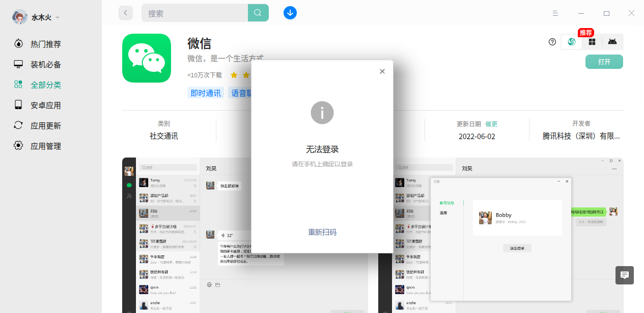Click the 打开 button to launch WeChat
Image resolution: width=644 pixels, height=313 pixels.
click(604, 61)
